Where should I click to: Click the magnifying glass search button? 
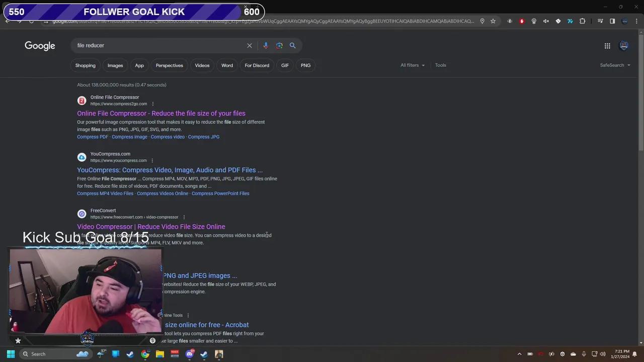coord(292,45)
